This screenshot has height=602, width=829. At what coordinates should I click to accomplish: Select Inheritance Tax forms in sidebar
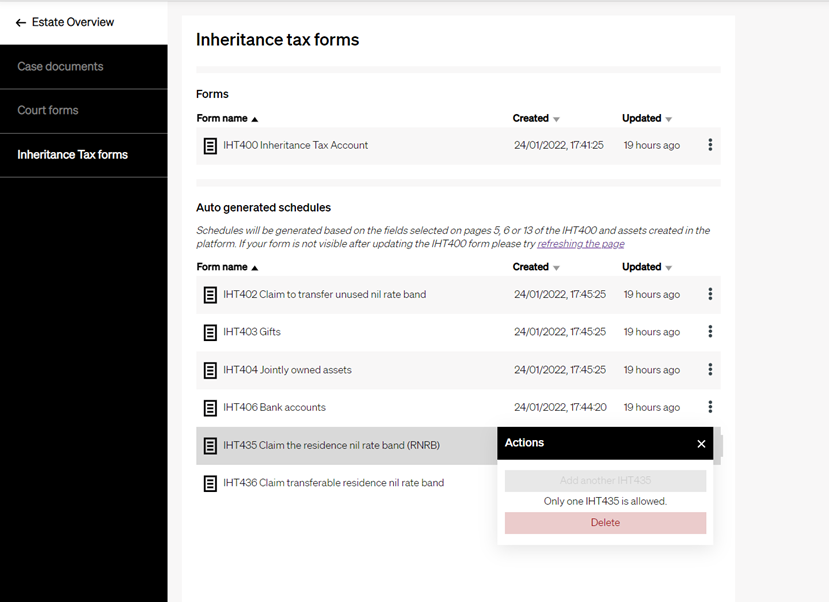coord(72,155)
